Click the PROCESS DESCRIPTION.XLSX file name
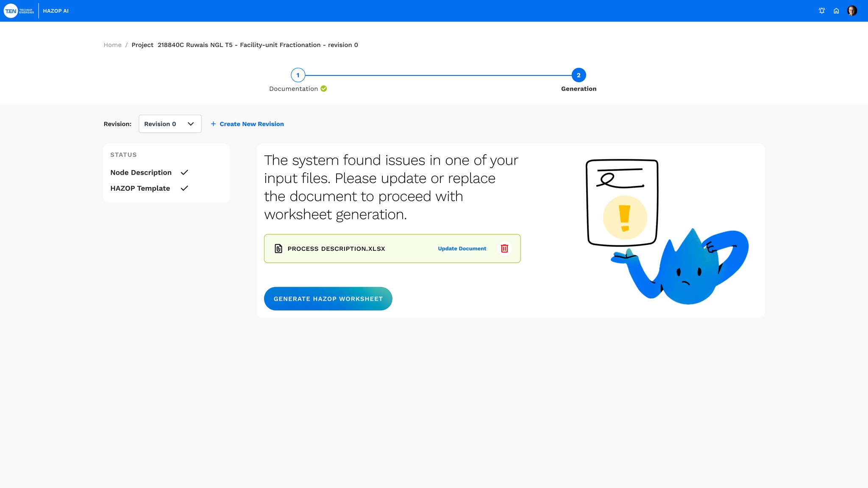Image resolution: width=868 pixels, height=488 pixels. [336, 249]
